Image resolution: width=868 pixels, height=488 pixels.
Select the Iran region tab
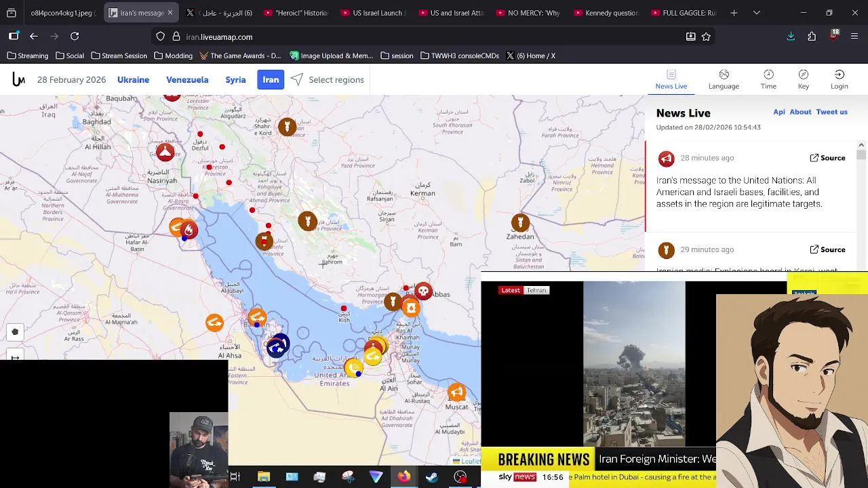[x=271, y=80]
